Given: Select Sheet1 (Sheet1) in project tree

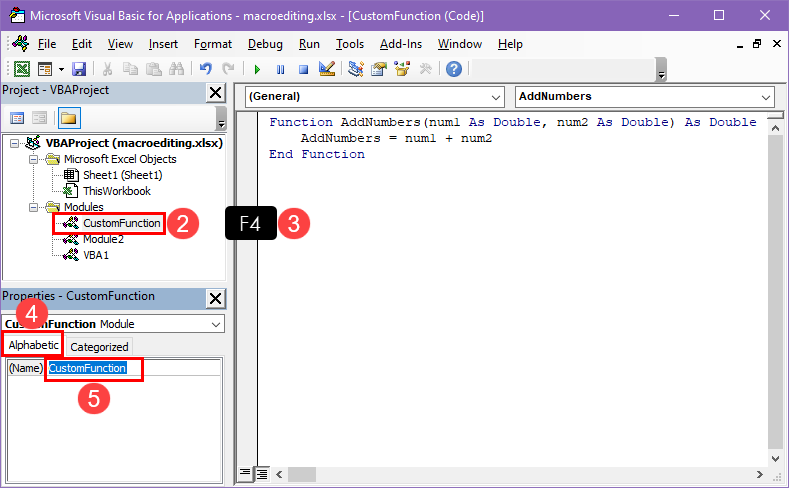Looking at the screenshot, I should pos(122,175).
